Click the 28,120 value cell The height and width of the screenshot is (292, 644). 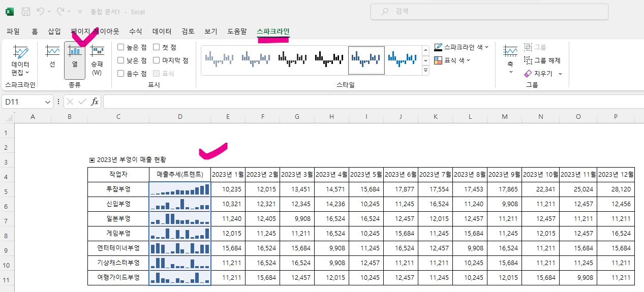click(x=616, y=189)
